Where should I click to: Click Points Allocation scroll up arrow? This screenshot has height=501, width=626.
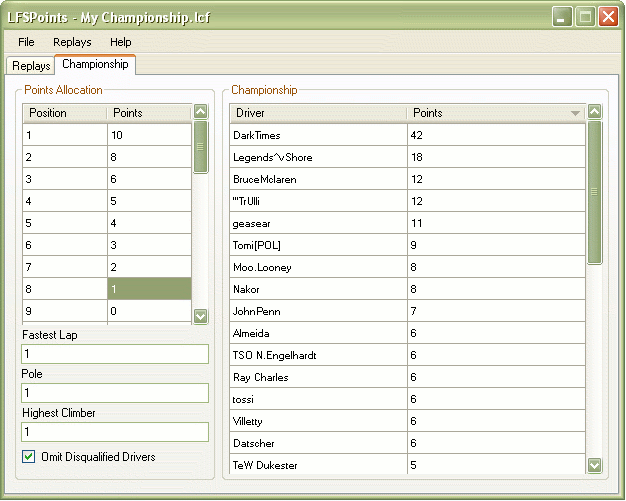coord(200,111)
